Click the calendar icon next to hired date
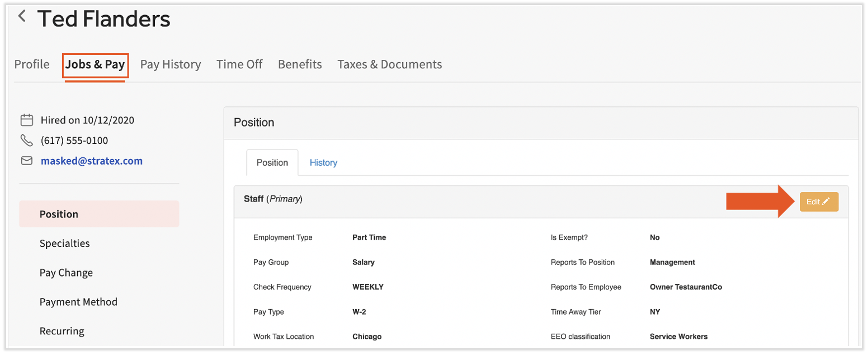 pos(26,120)
